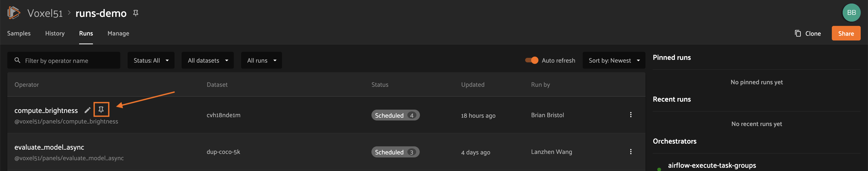This screenshot has height=171, width=868.
Task: Click the Voxel51 logo icon
Action: coord(14,13)
